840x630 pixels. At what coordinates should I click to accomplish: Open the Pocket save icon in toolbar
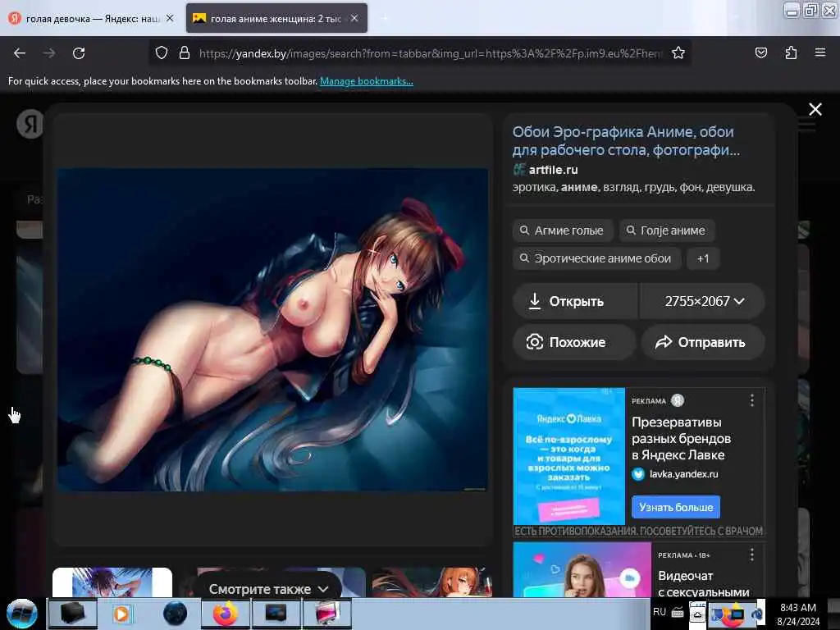[760, 52]
